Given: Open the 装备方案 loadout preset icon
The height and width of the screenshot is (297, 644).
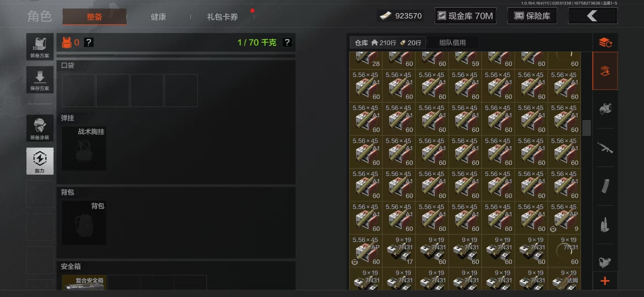Looking at the screenshot, I should coord(40,47).
